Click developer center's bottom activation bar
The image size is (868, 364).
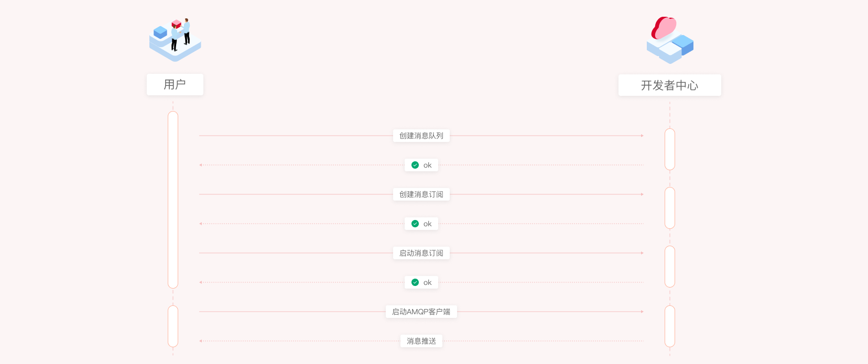[x=670, y=326]
